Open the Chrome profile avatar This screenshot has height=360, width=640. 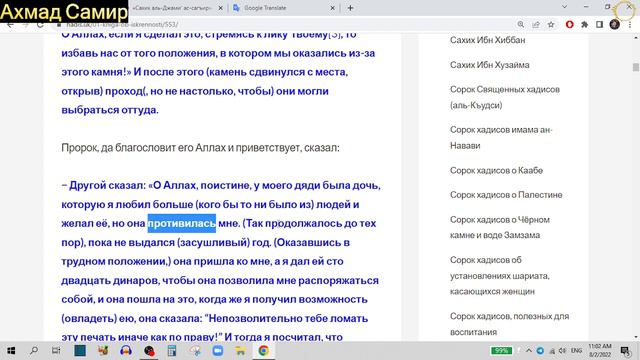tap(615, 24)
